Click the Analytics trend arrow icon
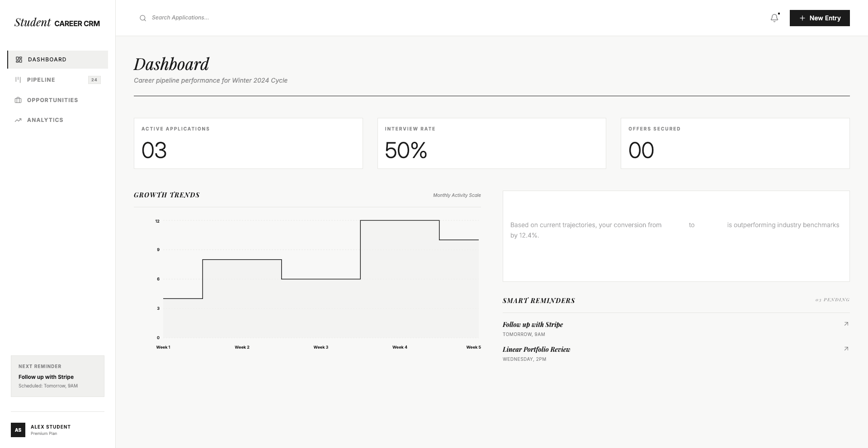868x448 pixels. pos(18,120)
